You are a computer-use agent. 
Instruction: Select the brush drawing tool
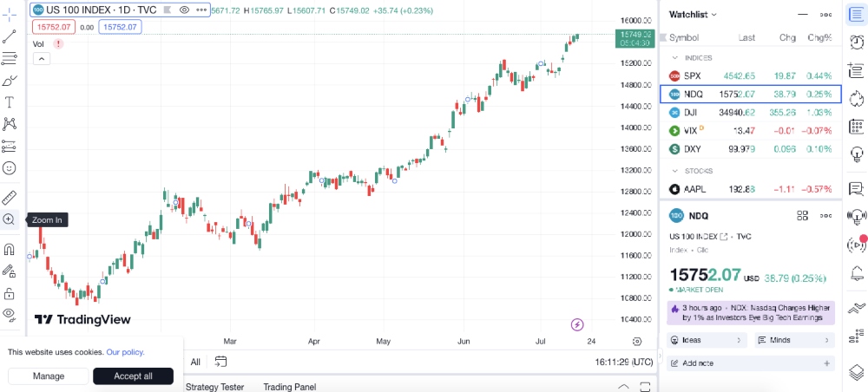pos(9,81)
